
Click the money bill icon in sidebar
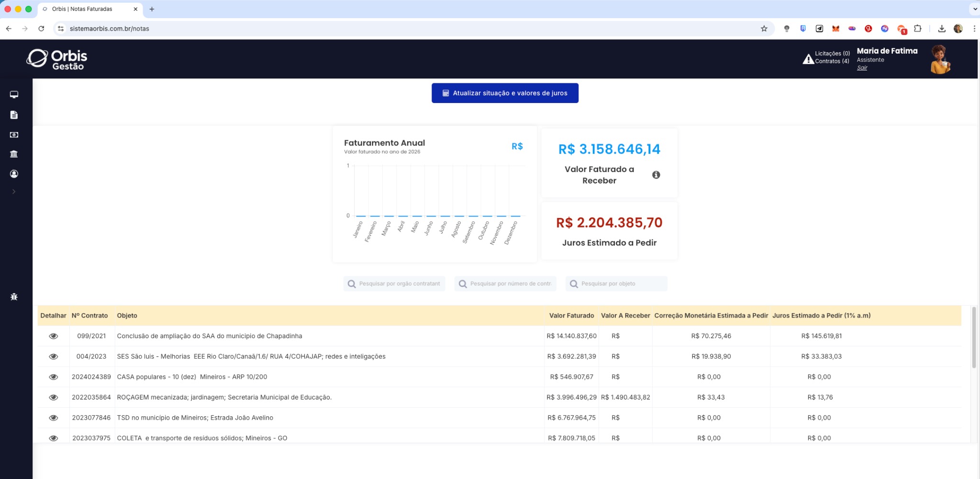tap(14, 135)
